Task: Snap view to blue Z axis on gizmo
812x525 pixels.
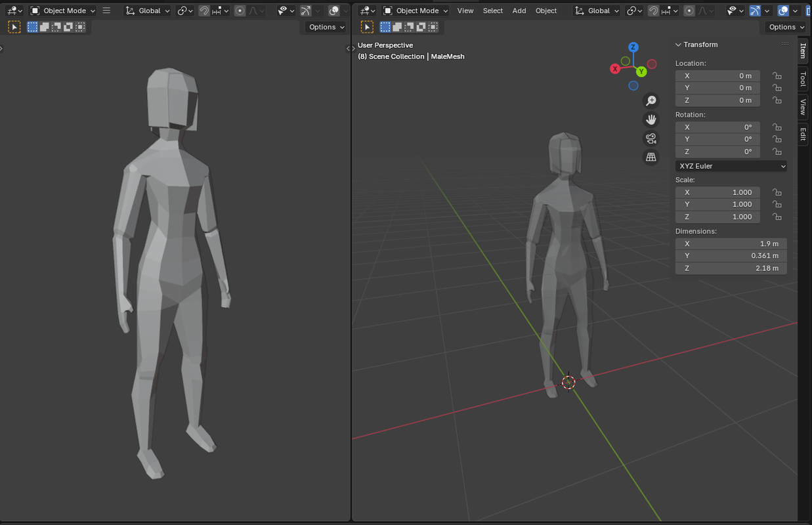Action: click(633, 47)
